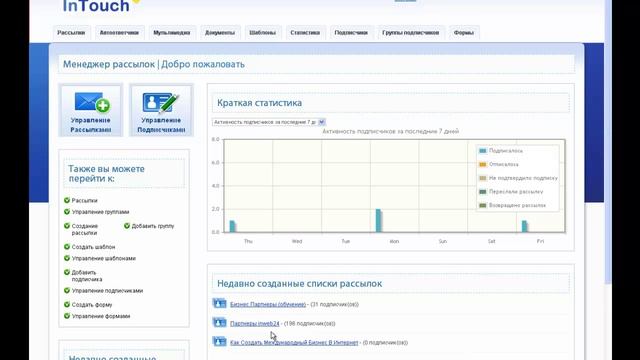The height and width of the screenshot is (360, 640).
Task: Switch to the Документы tab
Action: (x=220, y=33)
